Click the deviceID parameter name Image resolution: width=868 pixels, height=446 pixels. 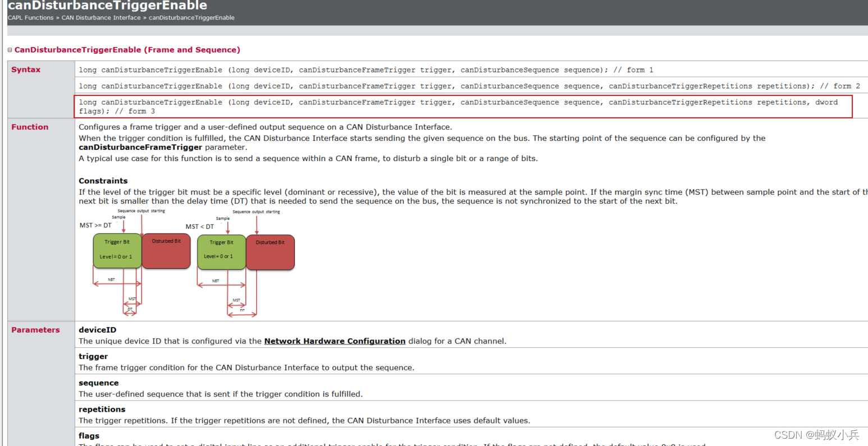(x=98, y=330)
